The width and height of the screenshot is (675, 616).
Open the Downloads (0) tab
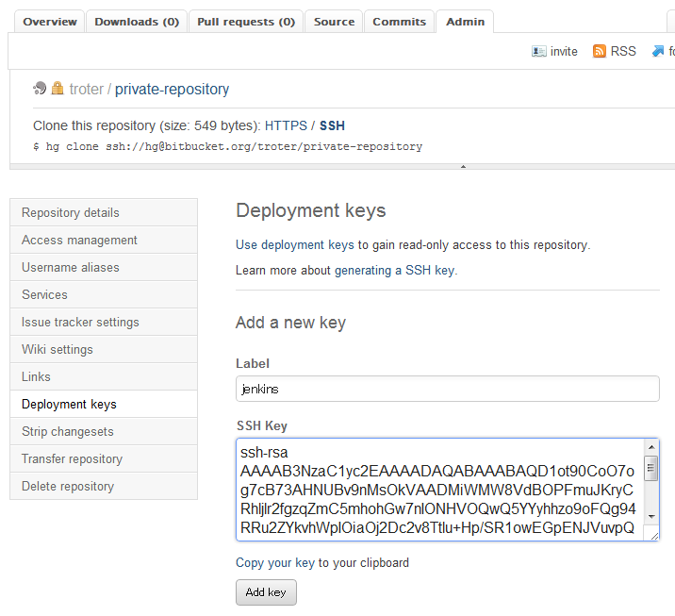click(x=137, y=22)
